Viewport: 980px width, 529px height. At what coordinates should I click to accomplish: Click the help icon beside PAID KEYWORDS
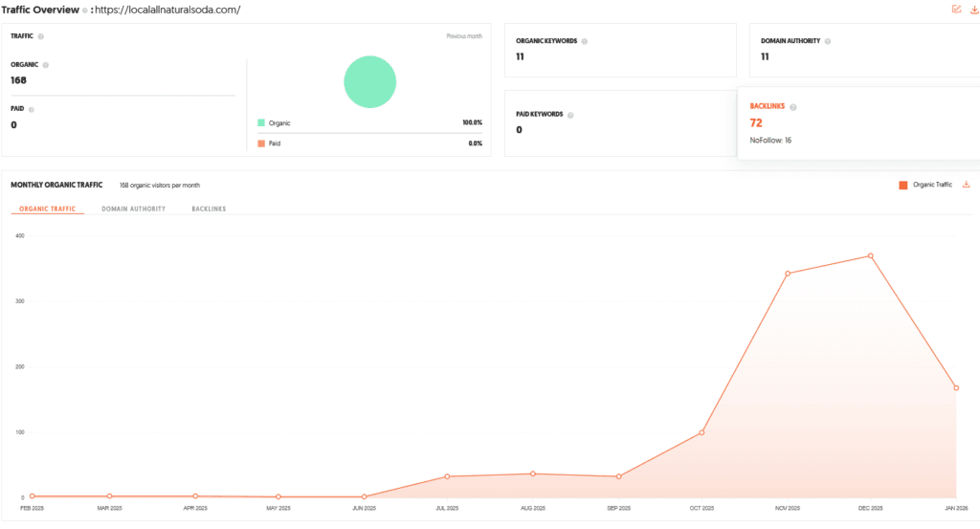pyautogui.click(x=569, y=115)
